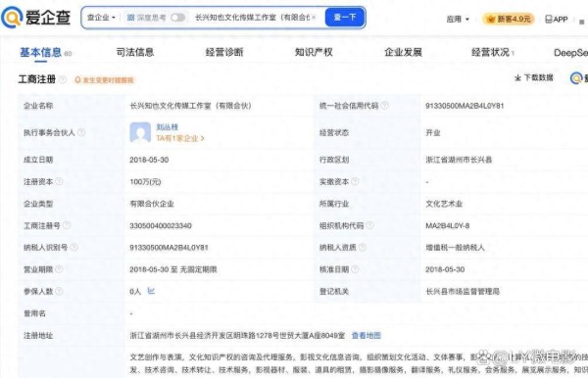Switch to the 经营状况 tab
This screenshot has width=588, height=378.
point(491,52)
